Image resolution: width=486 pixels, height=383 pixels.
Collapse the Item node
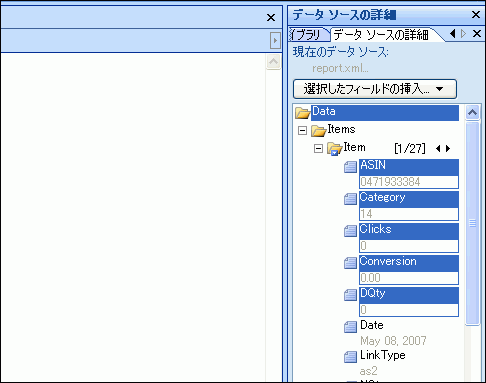click(x=318, y=148)
